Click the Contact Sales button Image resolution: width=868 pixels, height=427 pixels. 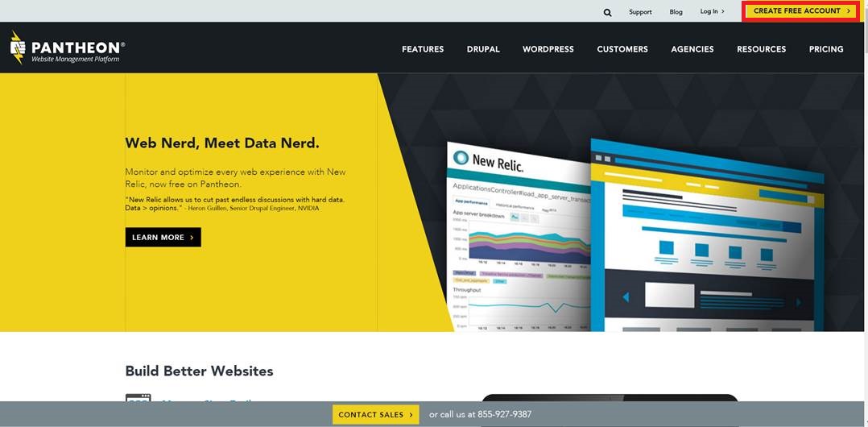coord(376,414)
